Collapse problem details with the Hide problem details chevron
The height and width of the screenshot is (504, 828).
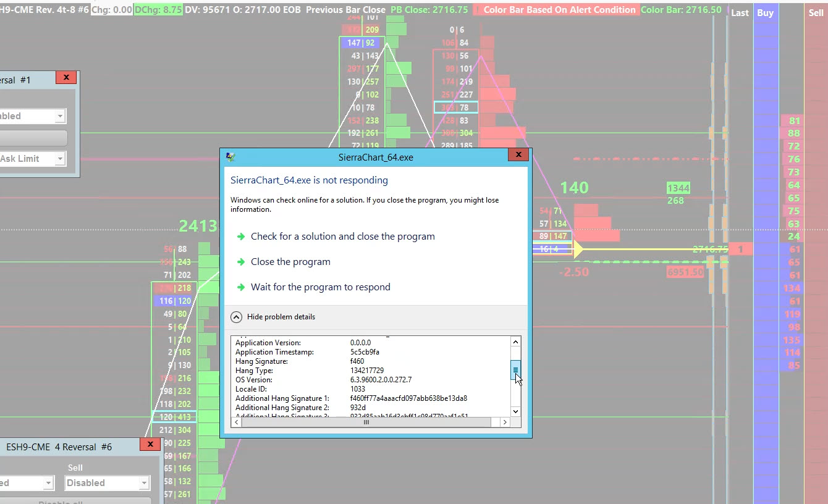(x=236, y=317)
